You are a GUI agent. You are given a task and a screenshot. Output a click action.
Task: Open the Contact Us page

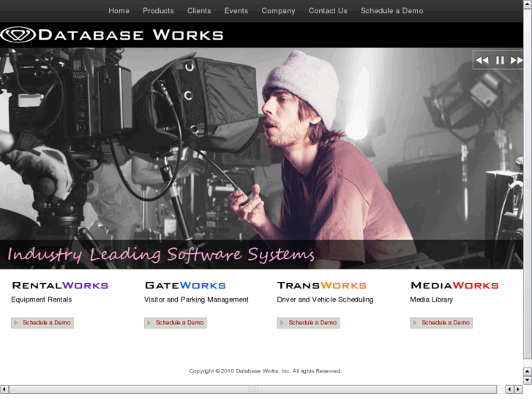point(328,11)
